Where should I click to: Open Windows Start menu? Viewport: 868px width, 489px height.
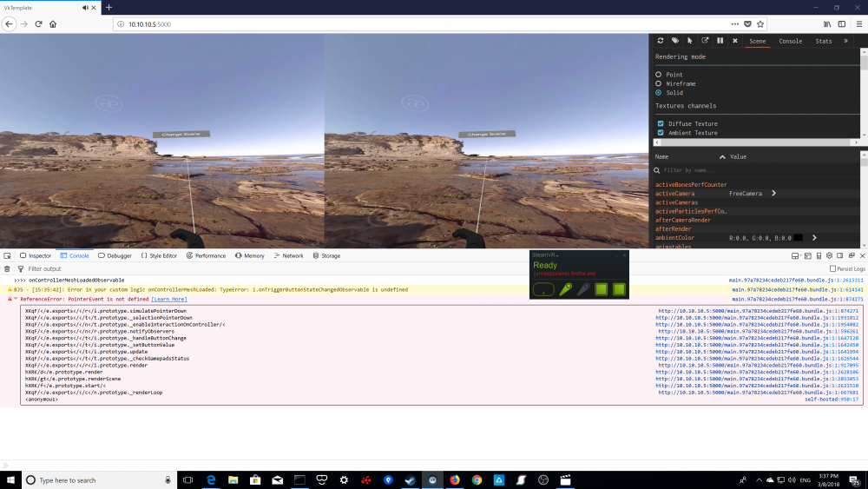tap(10, 480)
